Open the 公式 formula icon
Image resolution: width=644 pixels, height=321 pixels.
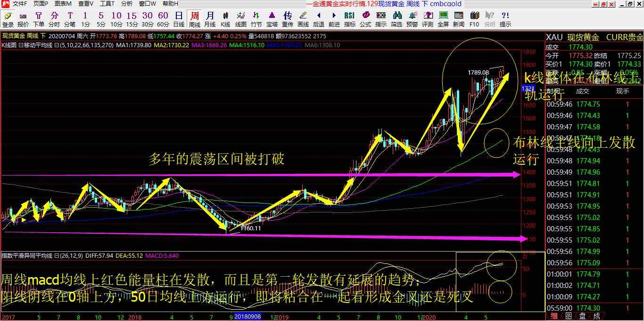coord(365,19)
